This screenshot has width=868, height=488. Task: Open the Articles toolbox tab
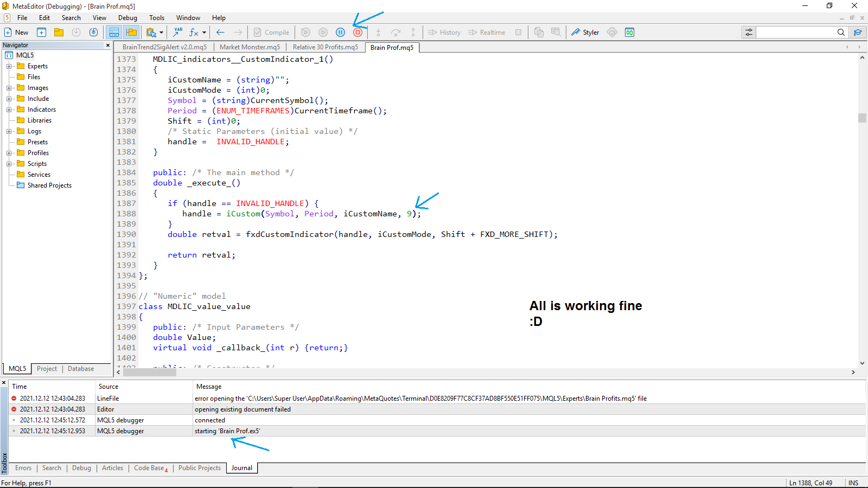click(112, 468)
